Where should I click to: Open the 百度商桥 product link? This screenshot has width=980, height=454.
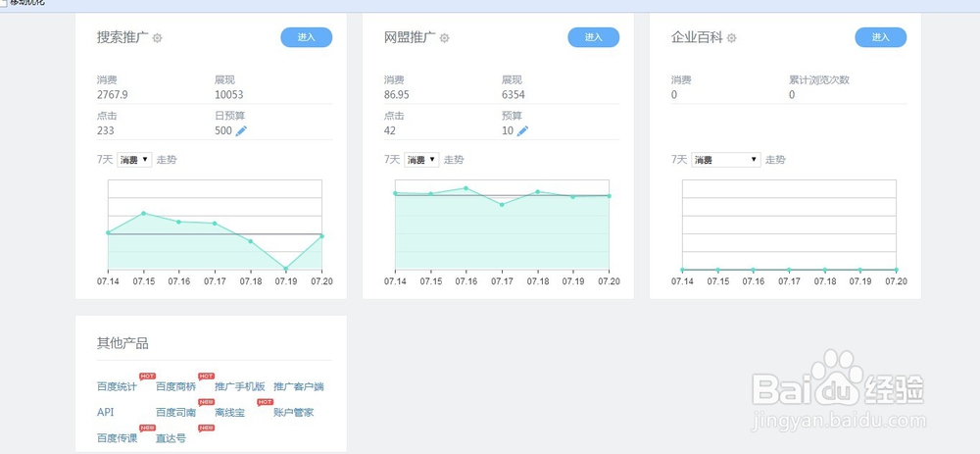[175, 386]
